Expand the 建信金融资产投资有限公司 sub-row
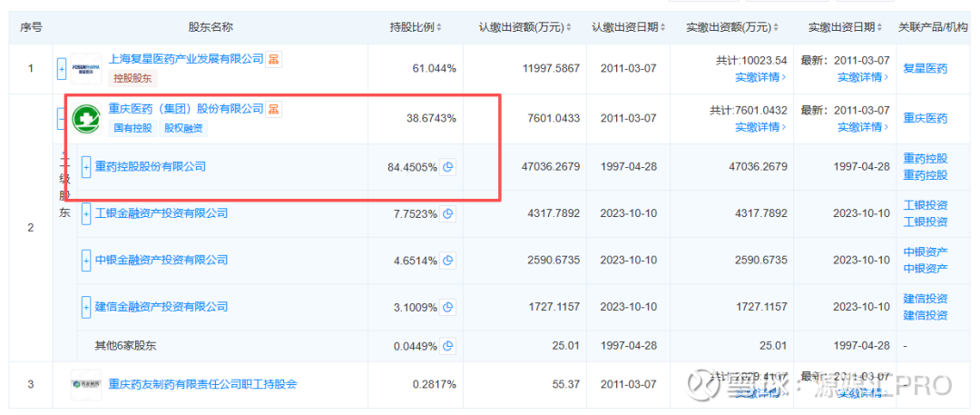Viewport: 980px width, 415px height. 86,307
